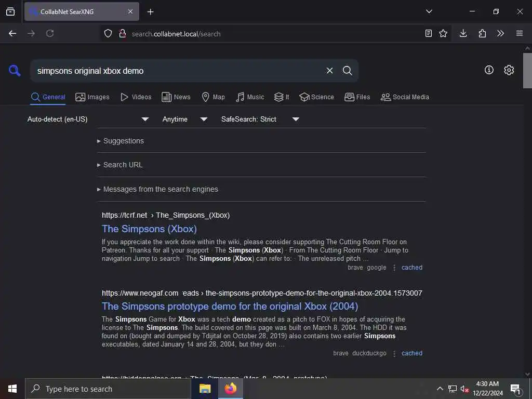Open the extensions puzzle icon

pyautogui.click(x=482, y=33)
